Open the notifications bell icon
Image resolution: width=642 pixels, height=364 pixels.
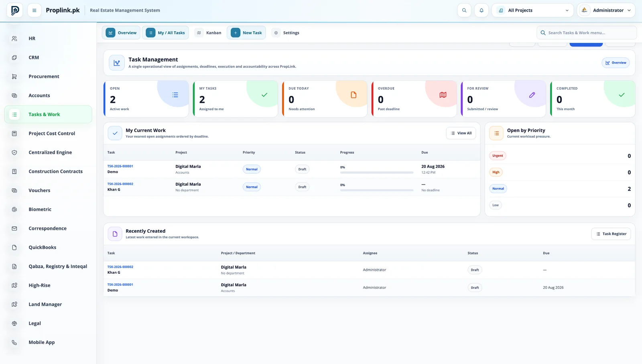(x=481, y=10)
